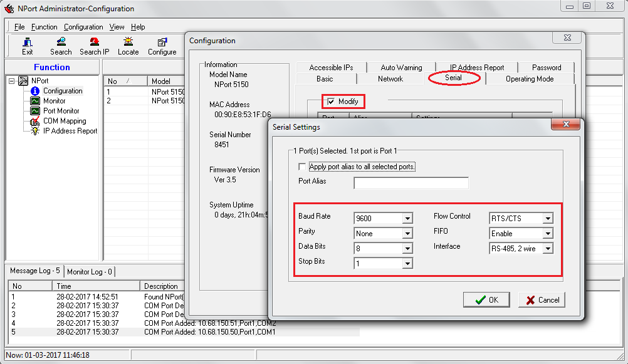Open the View menu
Screen dimensions: 628x364
coord(117,27)
